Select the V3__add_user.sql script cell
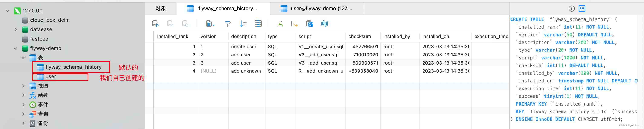This screenshot has width=644, height=129. pyautogui.click(x=321, y=63)
